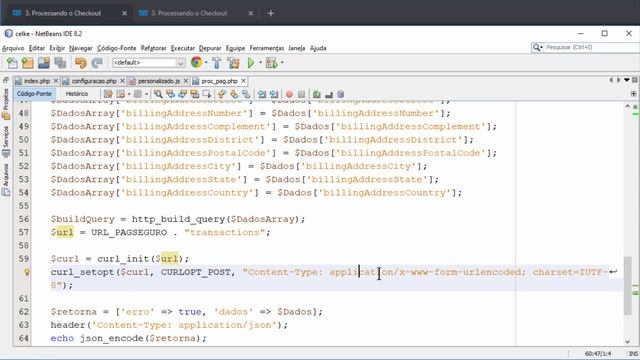Run the project with the green play icon
This screenshot has height=360, width=640.
[x=251, y=63]
